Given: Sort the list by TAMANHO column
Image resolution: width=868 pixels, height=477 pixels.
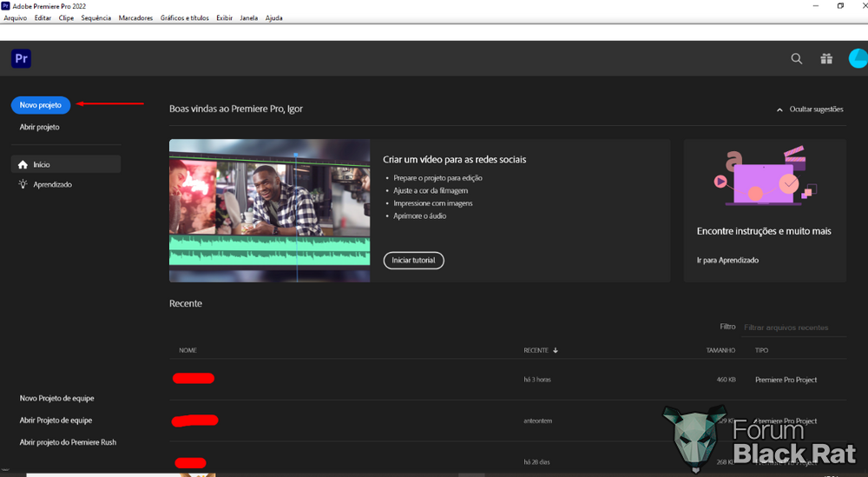Looking at the screenshot, I should coord(720,350).
